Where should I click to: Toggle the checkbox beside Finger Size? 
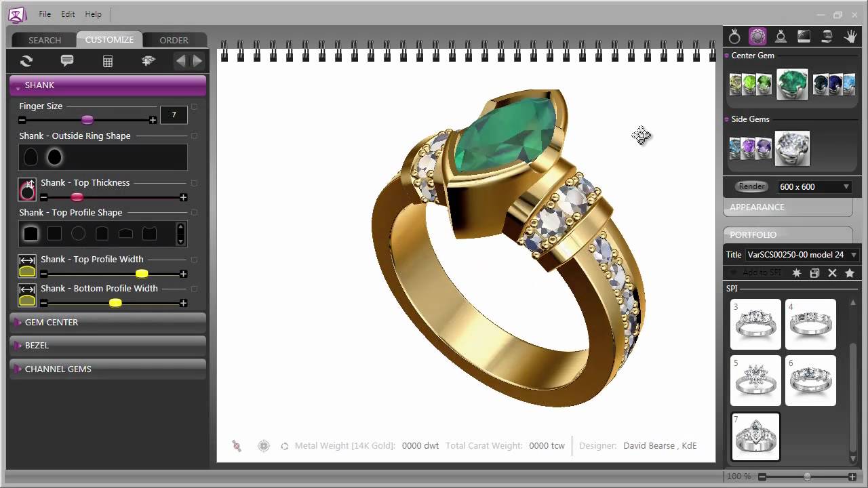[195, 106]
